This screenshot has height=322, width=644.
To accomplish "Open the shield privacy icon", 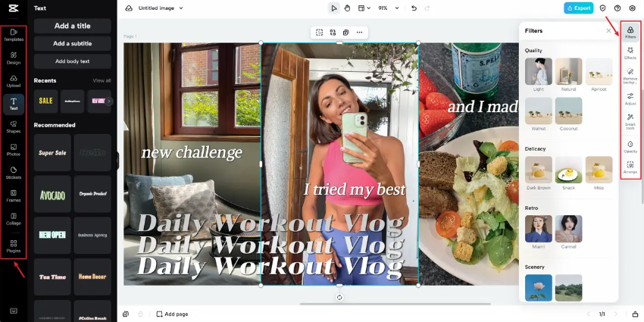I will click(x=602, y=8).
